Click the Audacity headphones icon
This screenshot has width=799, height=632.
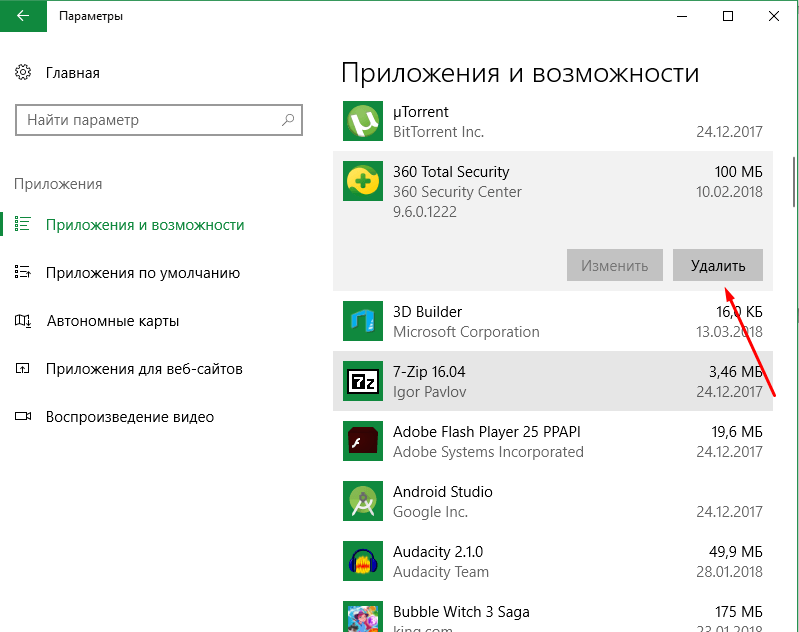363,561
